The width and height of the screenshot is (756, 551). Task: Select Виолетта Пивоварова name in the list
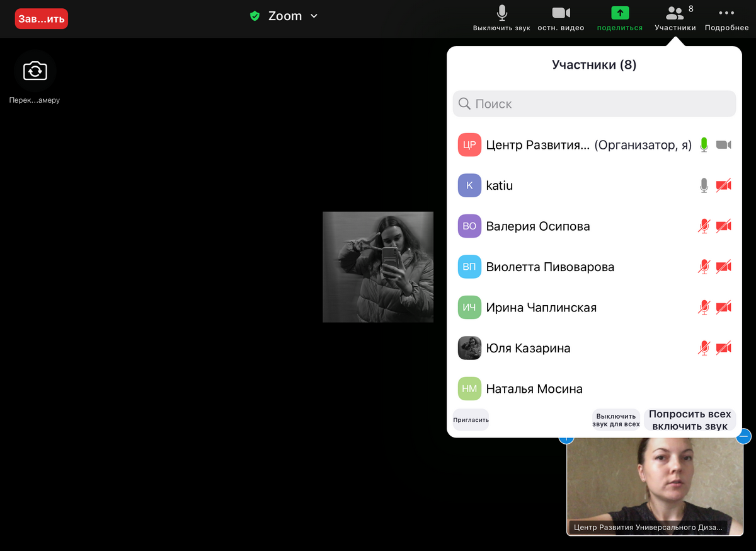coord(550,267)
